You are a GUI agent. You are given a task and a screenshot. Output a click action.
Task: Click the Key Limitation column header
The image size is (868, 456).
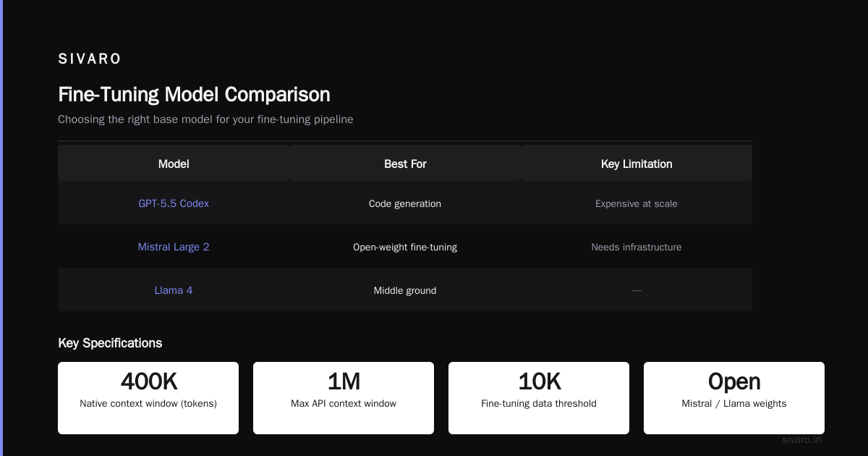click(637, 164)
